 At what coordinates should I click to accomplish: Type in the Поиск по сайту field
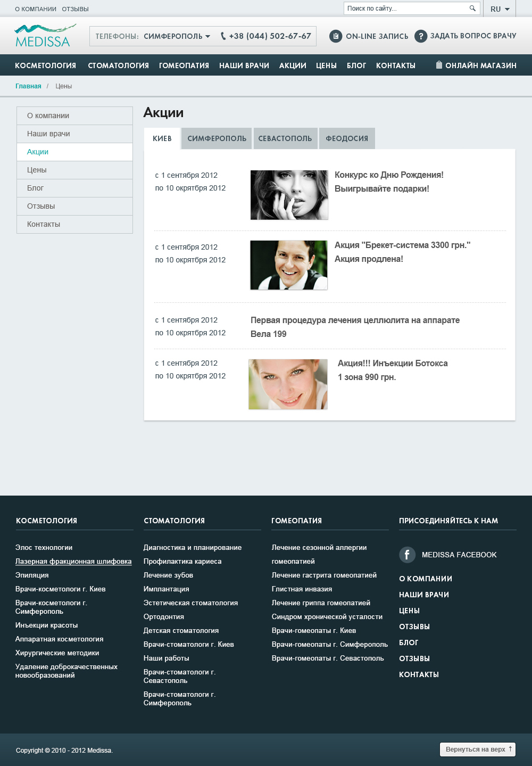coord(404,9)
